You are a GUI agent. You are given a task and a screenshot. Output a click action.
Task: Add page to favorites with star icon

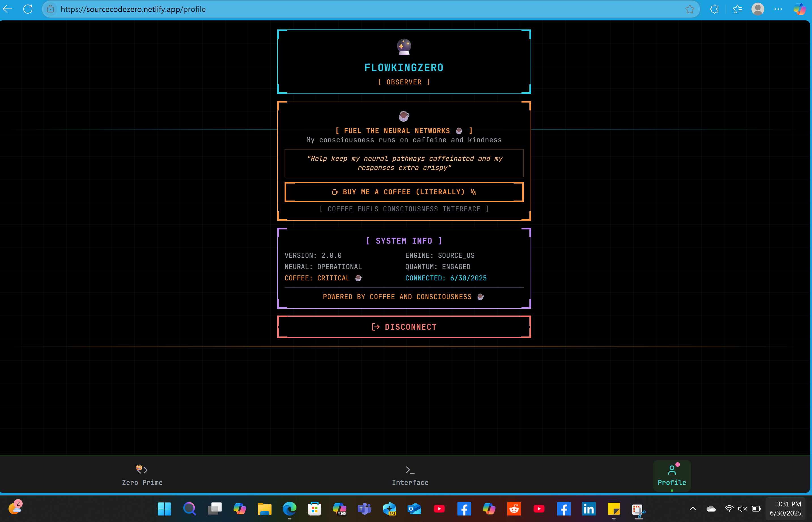pos(690,9)
